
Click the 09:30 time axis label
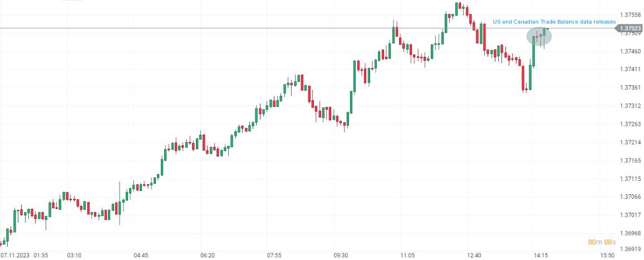click(341, 256)
